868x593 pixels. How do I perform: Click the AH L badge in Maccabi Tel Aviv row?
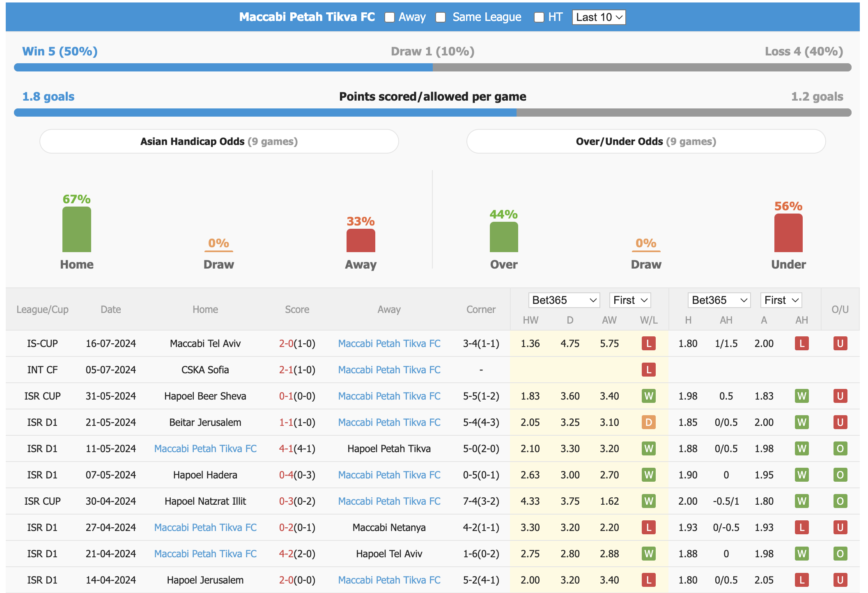802,343
